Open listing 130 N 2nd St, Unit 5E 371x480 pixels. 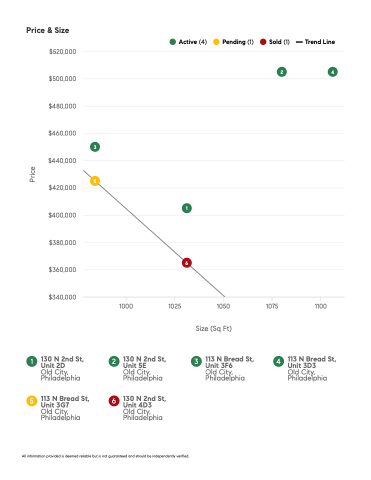145,368
